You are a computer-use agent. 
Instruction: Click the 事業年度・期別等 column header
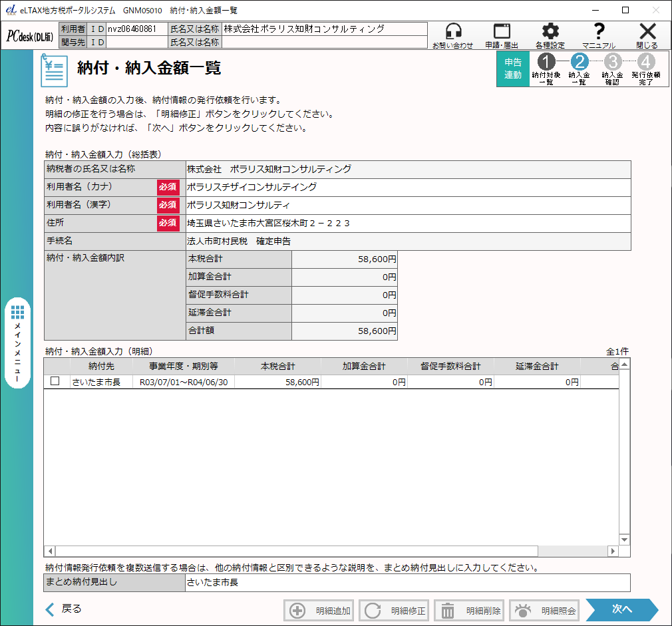pos(184,367)
